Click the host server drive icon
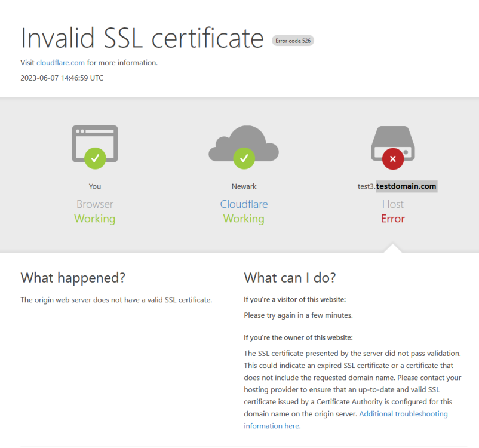Viewport: 479px width, 448px height. coord(393,142)
